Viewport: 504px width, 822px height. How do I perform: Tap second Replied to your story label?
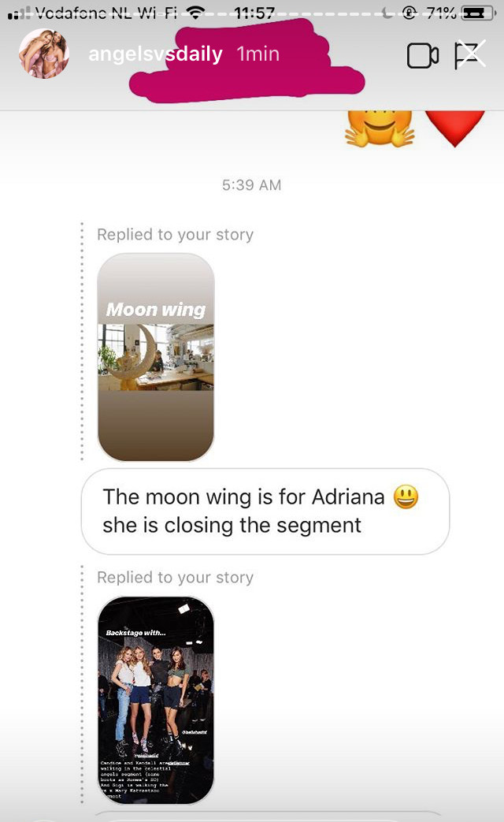click(175, 577)
